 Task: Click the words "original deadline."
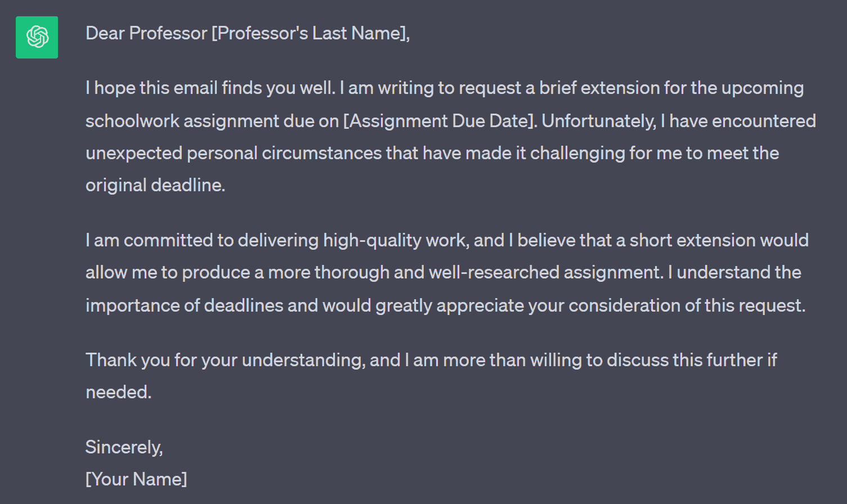tap(155, 185)
